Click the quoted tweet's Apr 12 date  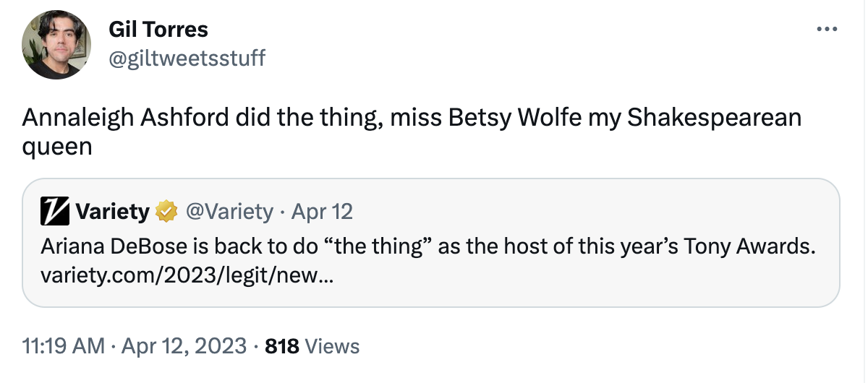click(321, 212)
